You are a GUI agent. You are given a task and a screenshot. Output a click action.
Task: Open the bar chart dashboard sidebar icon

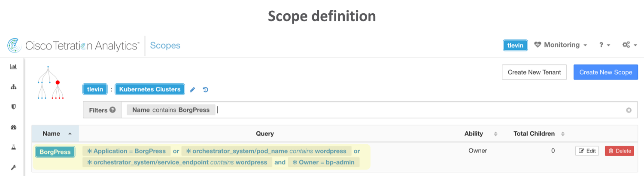pos(13,67)
